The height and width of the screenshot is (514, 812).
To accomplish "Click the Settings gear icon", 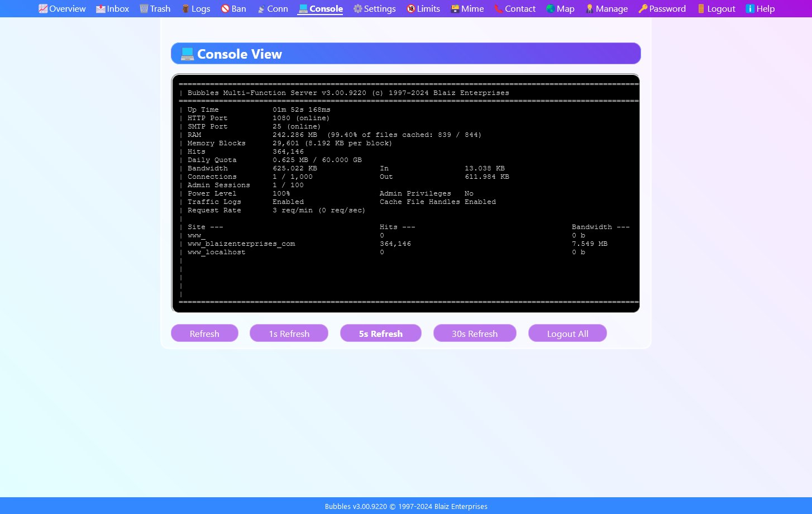I will [x=357, y=9].
